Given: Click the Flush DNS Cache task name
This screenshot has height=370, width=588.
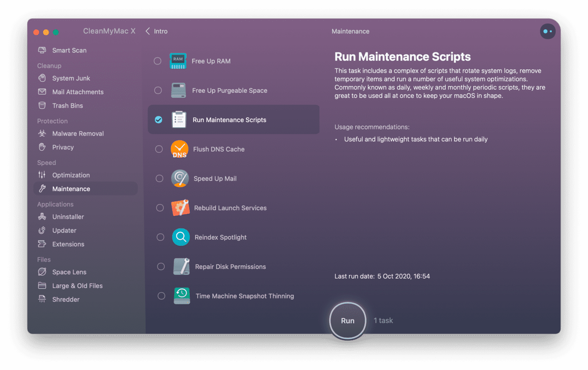Looking at the screenshot, I should click(219, 149).
